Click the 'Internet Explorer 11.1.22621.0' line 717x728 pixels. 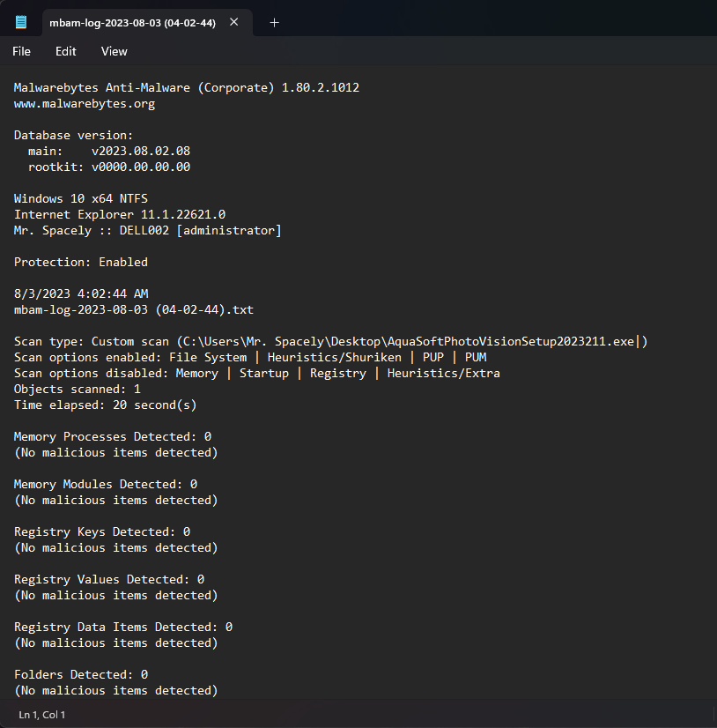tap(120, 214)
